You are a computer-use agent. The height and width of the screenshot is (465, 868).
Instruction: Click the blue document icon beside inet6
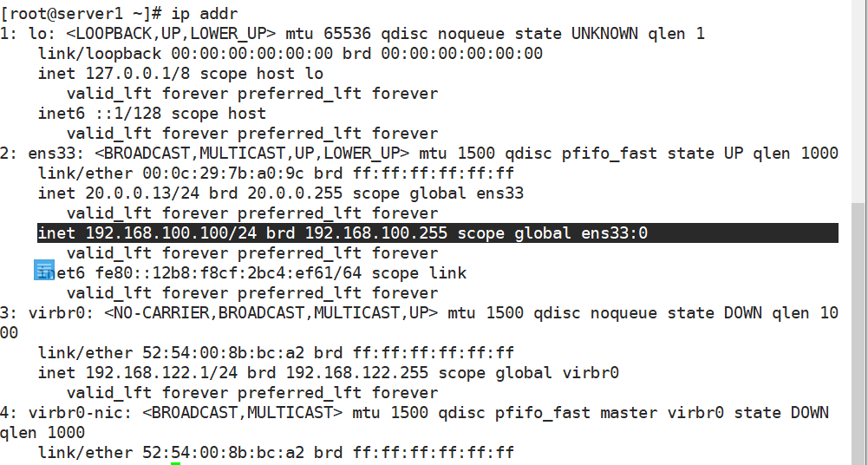pos(44,270)
